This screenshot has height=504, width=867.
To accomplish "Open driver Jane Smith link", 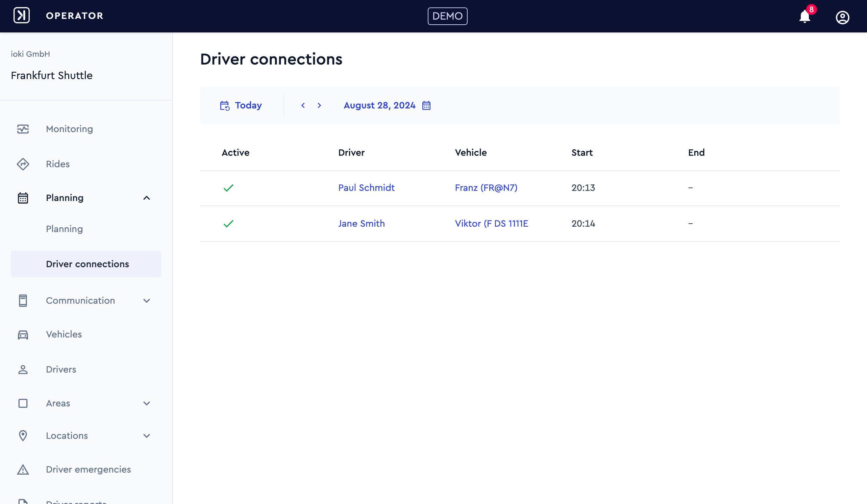I will (362, 224).
